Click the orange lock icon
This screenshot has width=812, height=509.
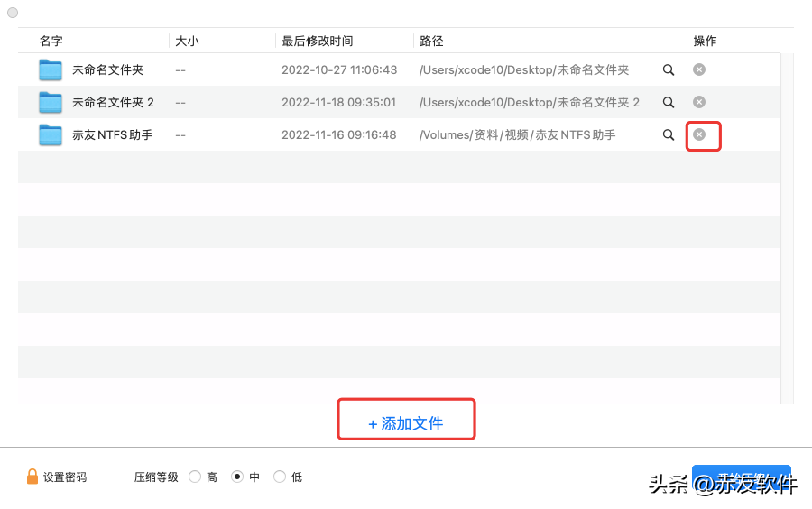click(32, 477)
